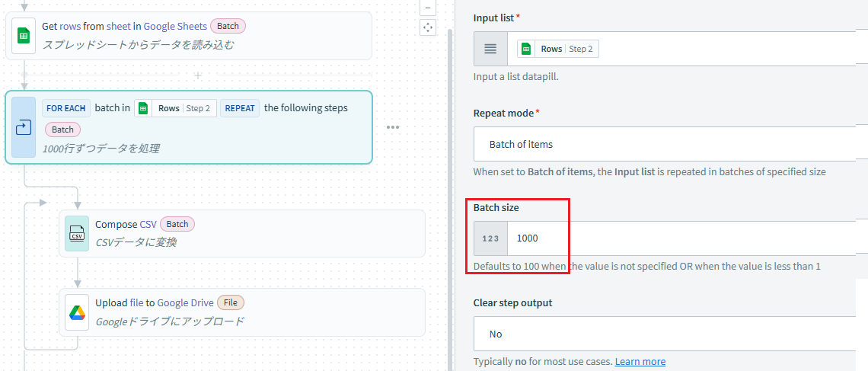
Task: Click the comment '1000行ずつデータを処理'
Action: pyautogui.click(x=101, y=149)
